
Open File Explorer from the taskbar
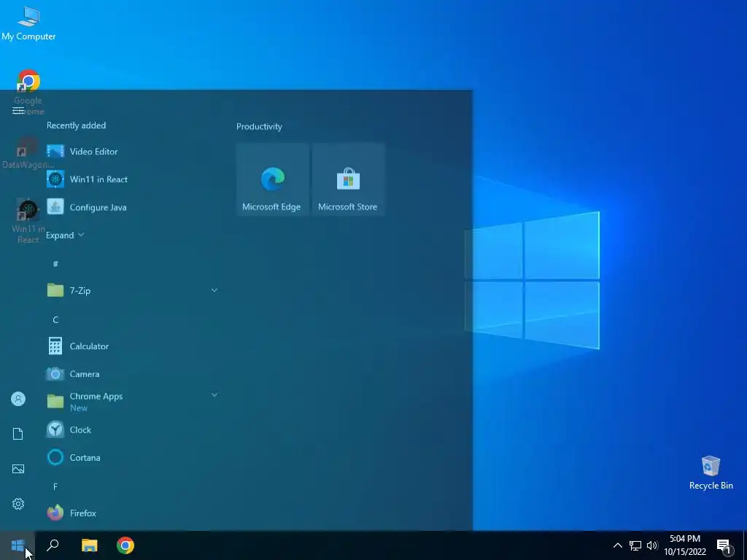click(89, 545)
